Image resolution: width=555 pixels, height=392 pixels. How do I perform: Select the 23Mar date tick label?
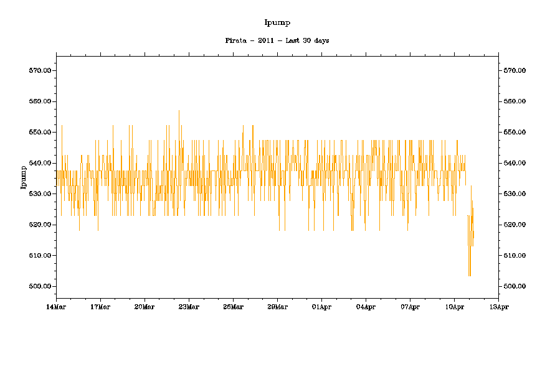pos(189,307)
